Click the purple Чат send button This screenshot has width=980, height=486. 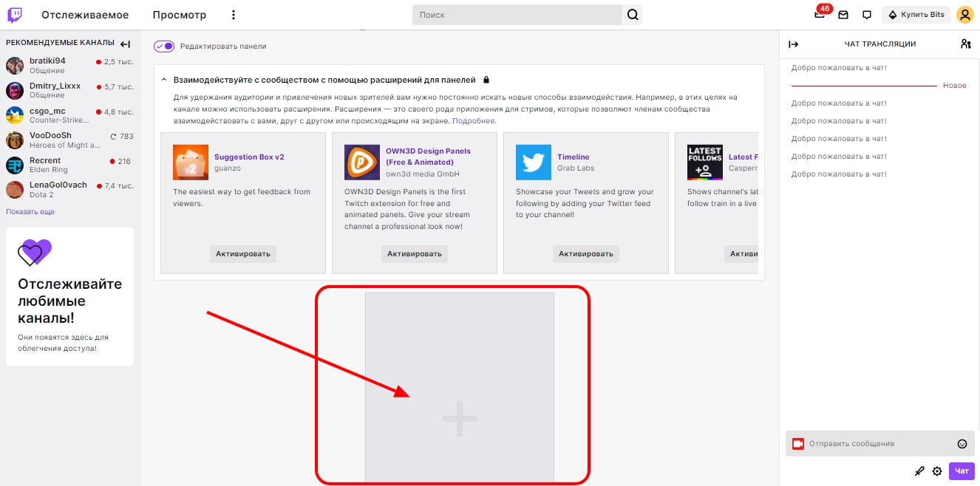[x=962, y=471]
